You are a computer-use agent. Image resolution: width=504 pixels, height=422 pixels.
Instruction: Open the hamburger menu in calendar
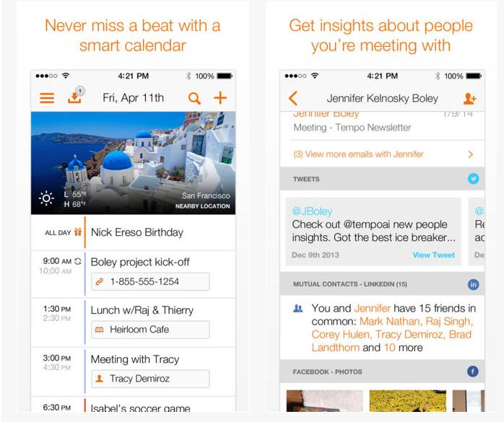pos(47,98)
